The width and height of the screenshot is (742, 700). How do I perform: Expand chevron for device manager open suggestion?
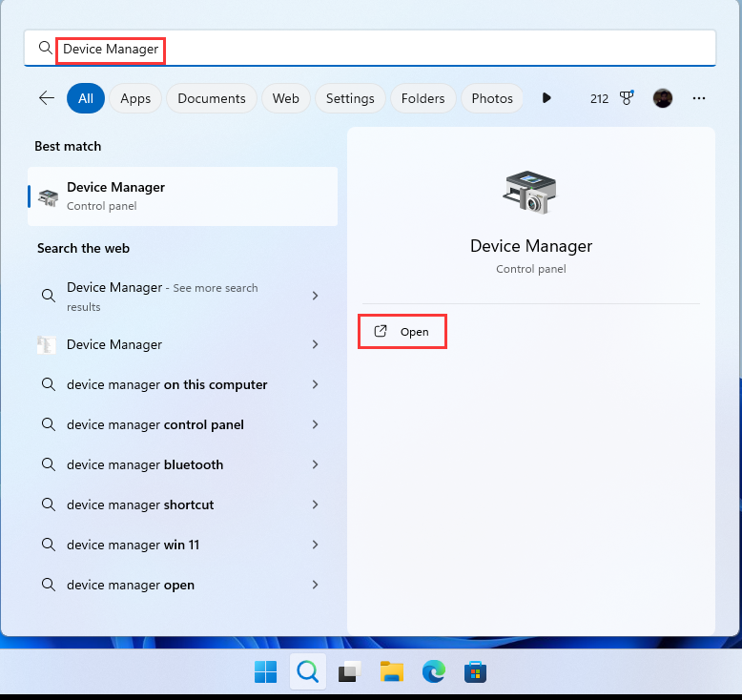[x=315, y=585]
